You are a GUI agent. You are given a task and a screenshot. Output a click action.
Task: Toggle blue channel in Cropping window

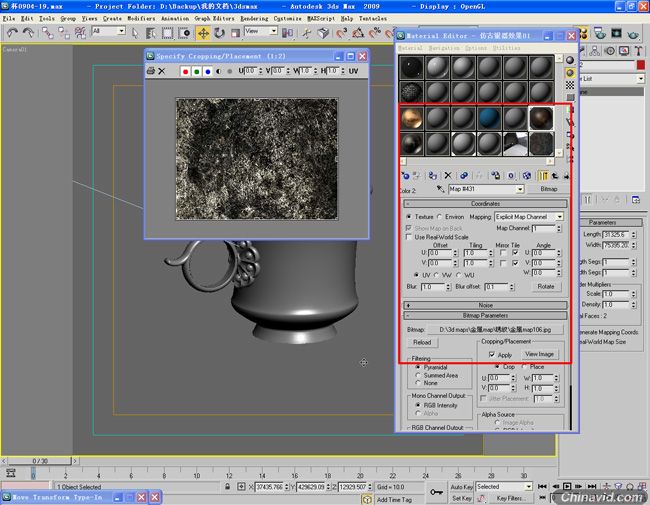(x=208, y=71)
